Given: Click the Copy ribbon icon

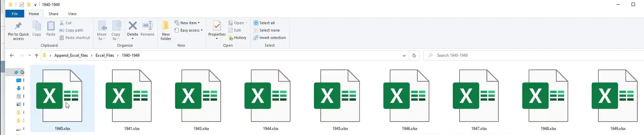Looking at the screenshot, I should coord(37,26).
